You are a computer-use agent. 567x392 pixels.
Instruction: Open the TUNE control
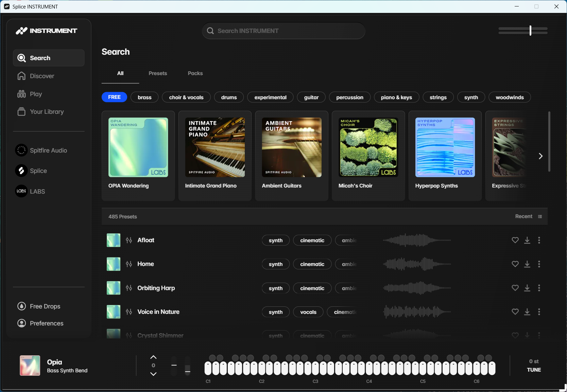(534, 366)
